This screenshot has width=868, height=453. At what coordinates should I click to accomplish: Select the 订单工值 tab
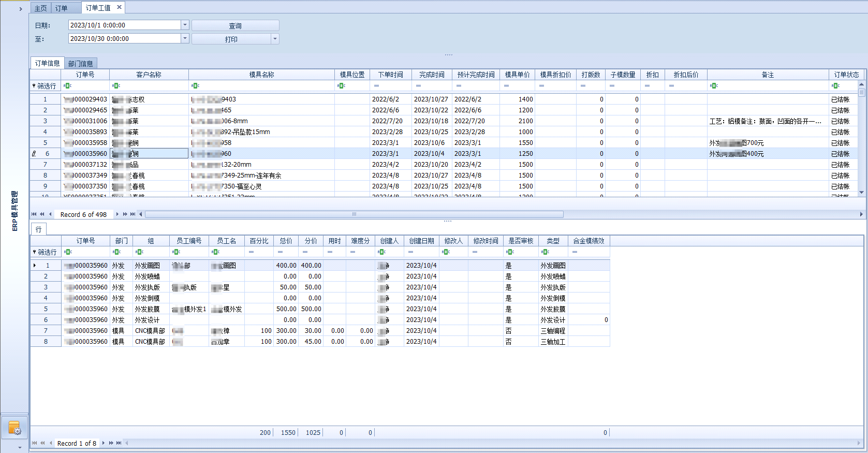coord(98,8)
